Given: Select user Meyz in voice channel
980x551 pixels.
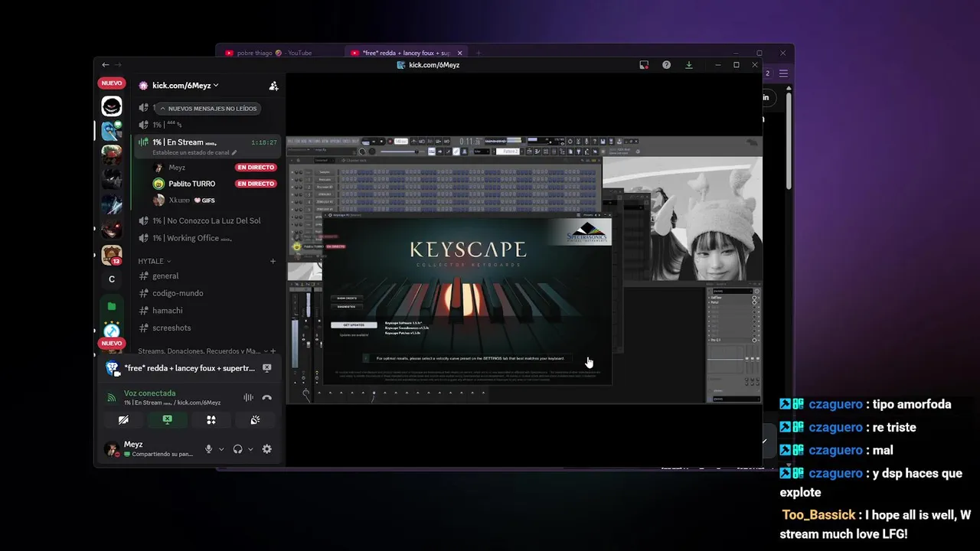Looking at the screenshot, I should coord(177,168).
